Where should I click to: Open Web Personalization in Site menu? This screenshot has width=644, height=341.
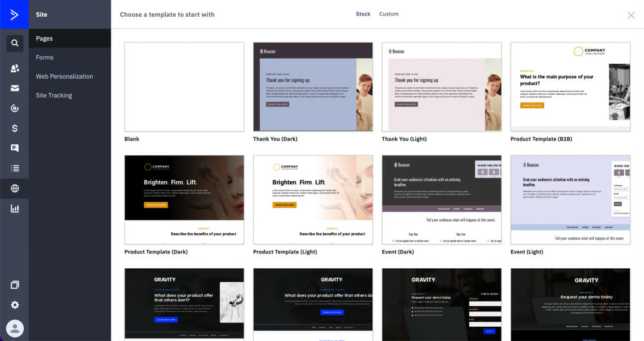tap(64, 76)
